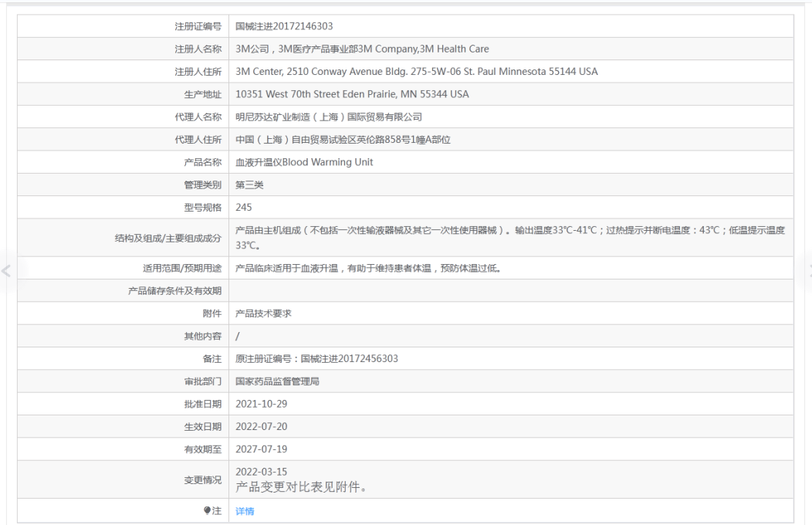Select the text 产品变更对比表见附件。
Screen dimensions: 812x525
click(301, 487)
